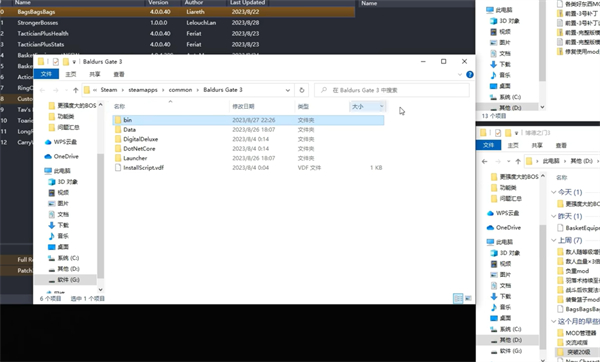The width and height of the screenshot is (600, 362).
Task: Expand the address bar history dropdown
Action: coord(287,90)
